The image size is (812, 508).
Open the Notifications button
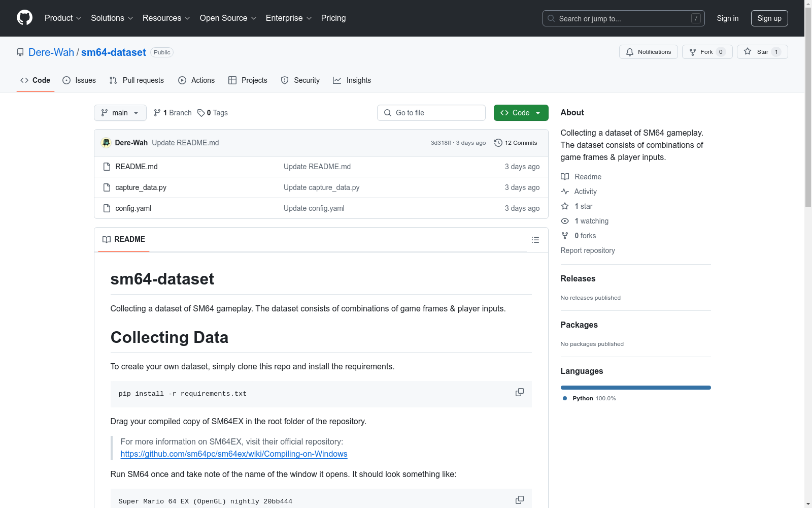(649, 52)
